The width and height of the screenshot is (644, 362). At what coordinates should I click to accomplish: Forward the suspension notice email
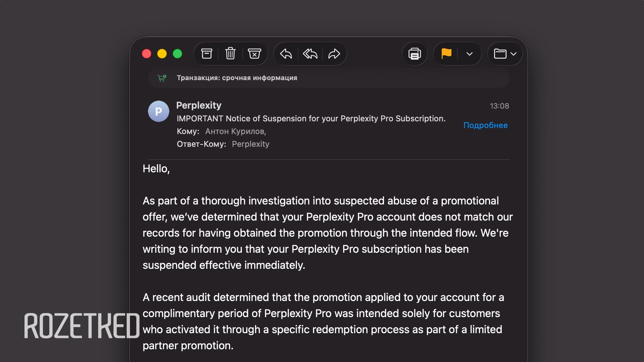tap(334, 54)
